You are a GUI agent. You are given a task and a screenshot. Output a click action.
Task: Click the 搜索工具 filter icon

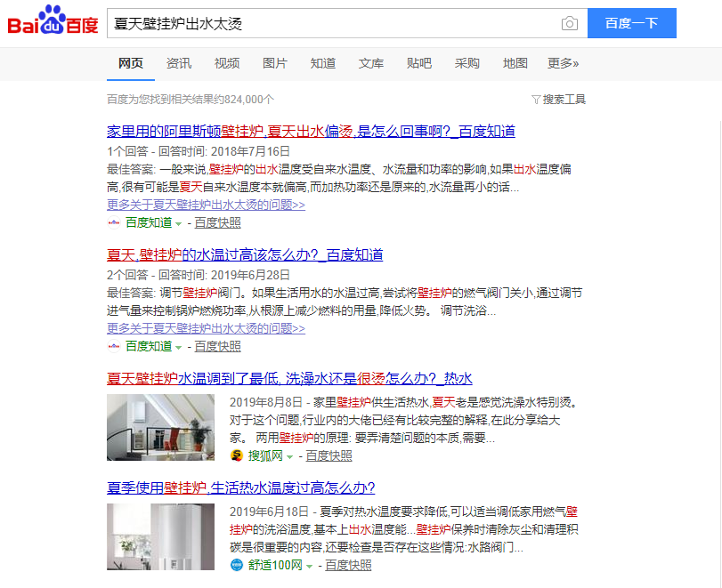click(x=536, y=100)
